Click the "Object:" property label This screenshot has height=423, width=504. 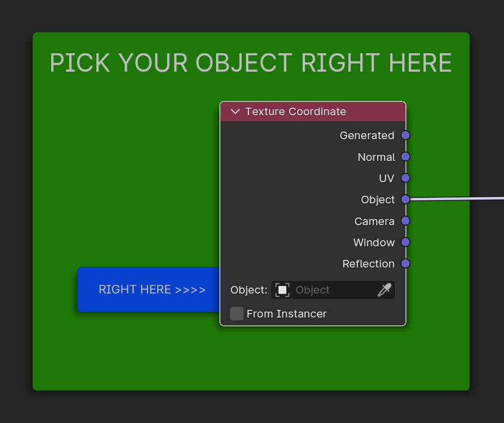(249, 290)
